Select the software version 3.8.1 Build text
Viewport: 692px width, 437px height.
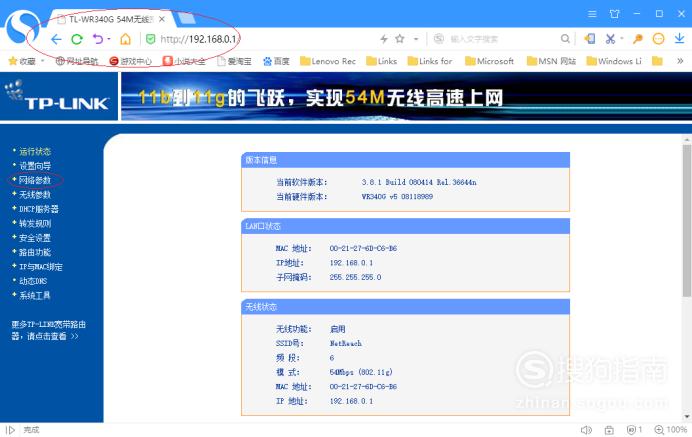click(419, 182)
